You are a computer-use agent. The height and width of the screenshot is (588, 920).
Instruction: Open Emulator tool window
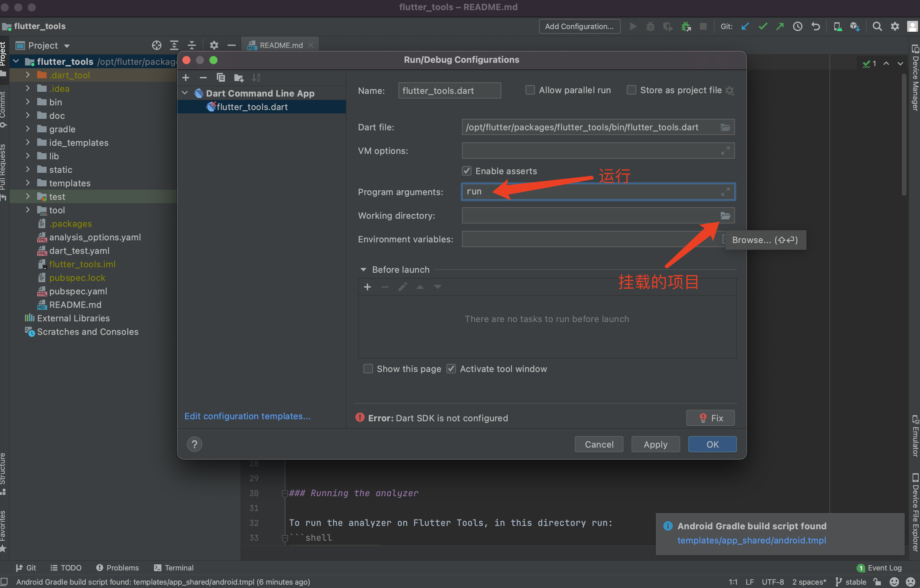(x=915, y=436)
